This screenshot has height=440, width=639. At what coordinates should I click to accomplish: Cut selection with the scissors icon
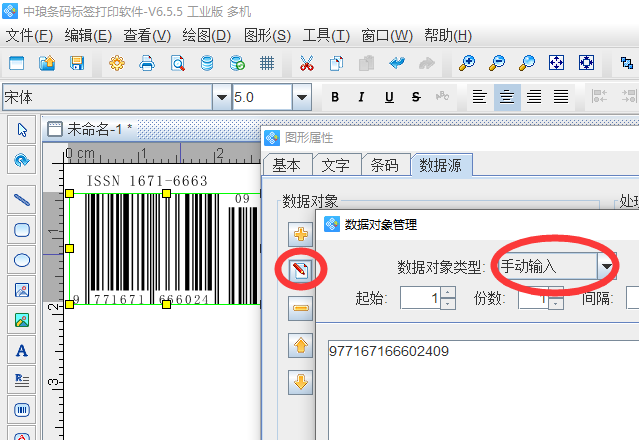[x=306, y=63]
